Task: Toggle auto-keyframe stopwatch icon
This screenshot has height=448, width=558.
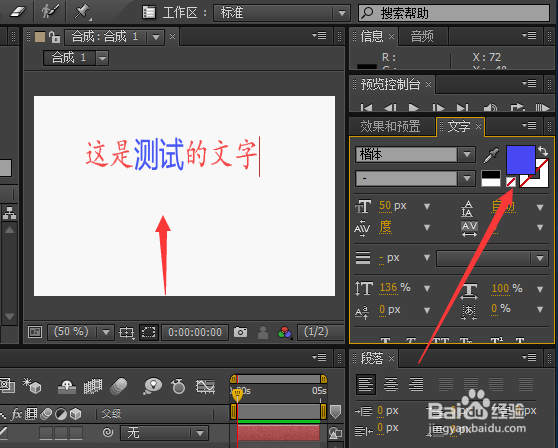Action: click(178, 386)
